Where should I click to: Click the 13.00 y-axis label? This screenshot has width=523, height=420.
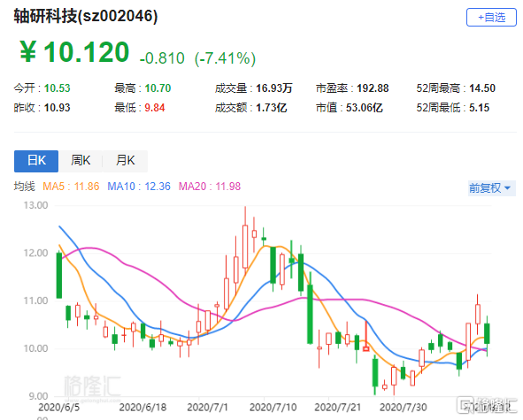pos(35,205)
